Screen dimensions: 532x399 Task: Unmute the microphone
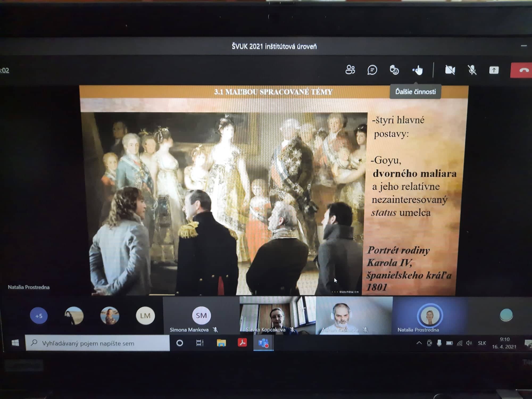(x=472, y=70)
